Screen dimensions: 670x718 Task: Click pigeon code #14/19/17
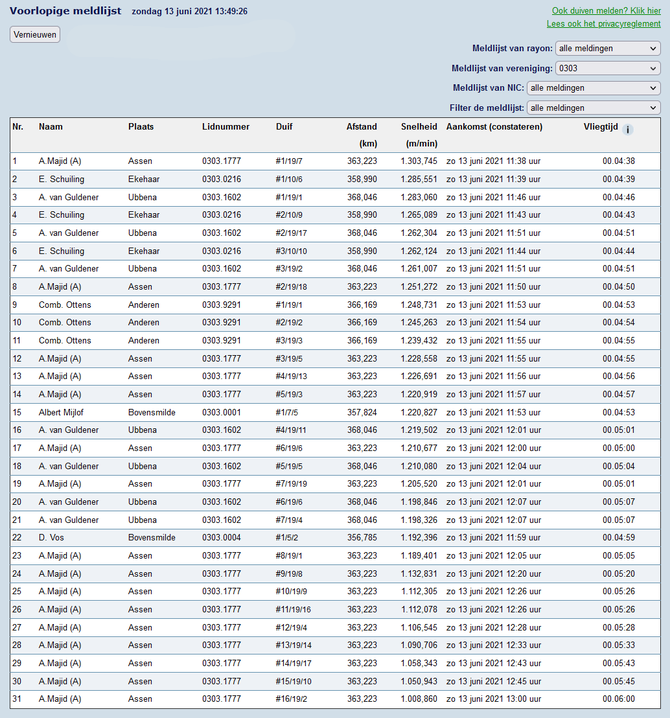pyautogui.click(x=293, y=664)
